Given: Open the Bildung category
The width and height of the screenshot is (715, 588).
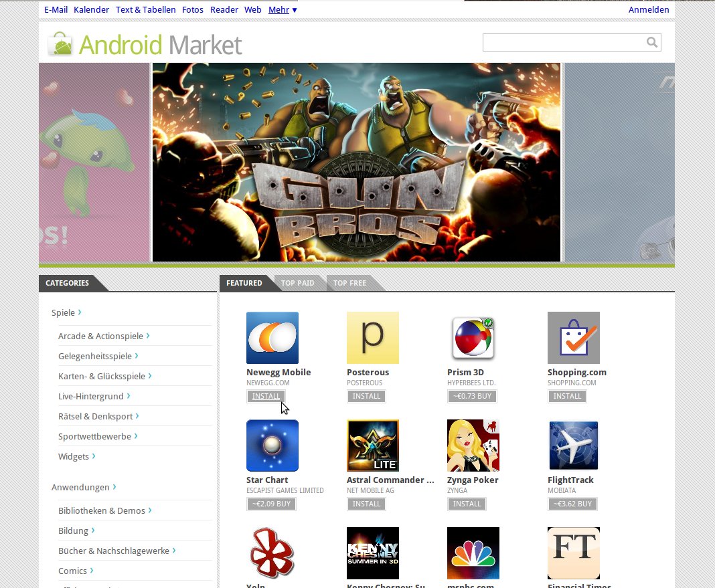Looking at the screenshot, I should [76, 530].
